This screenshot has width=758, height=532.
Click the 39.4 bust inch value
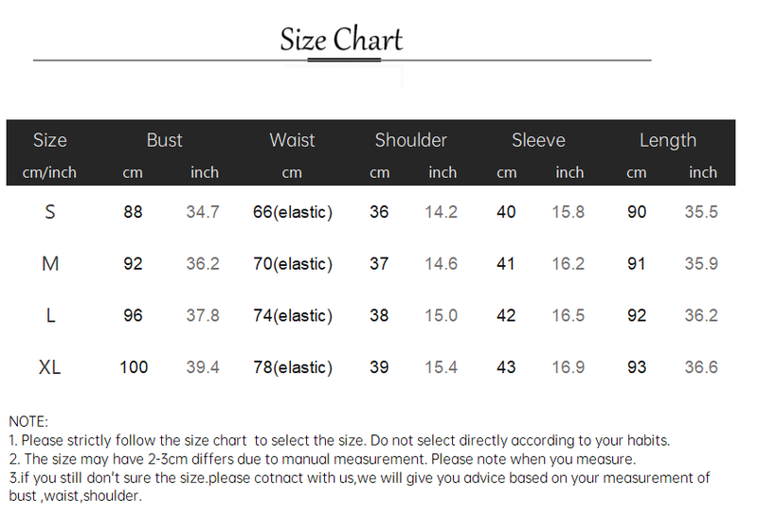click(x=203, y=367)
